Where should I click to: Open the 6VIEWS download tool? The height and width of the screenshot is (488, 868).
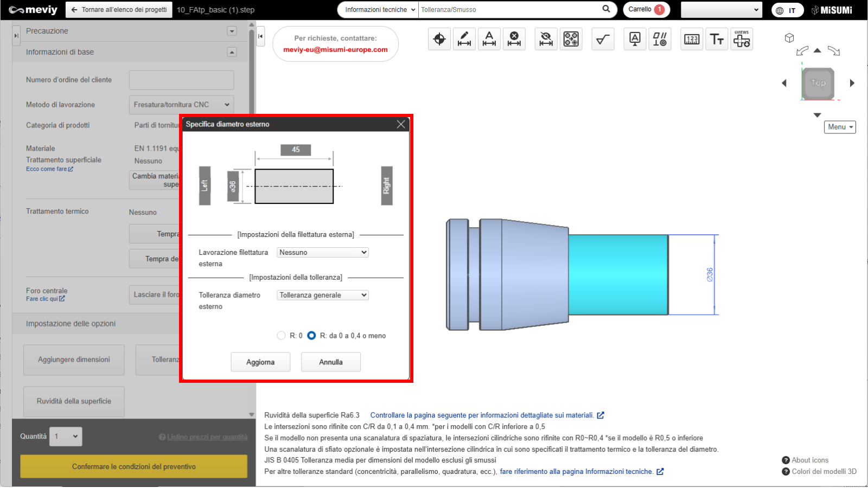(x=742, y=39)
